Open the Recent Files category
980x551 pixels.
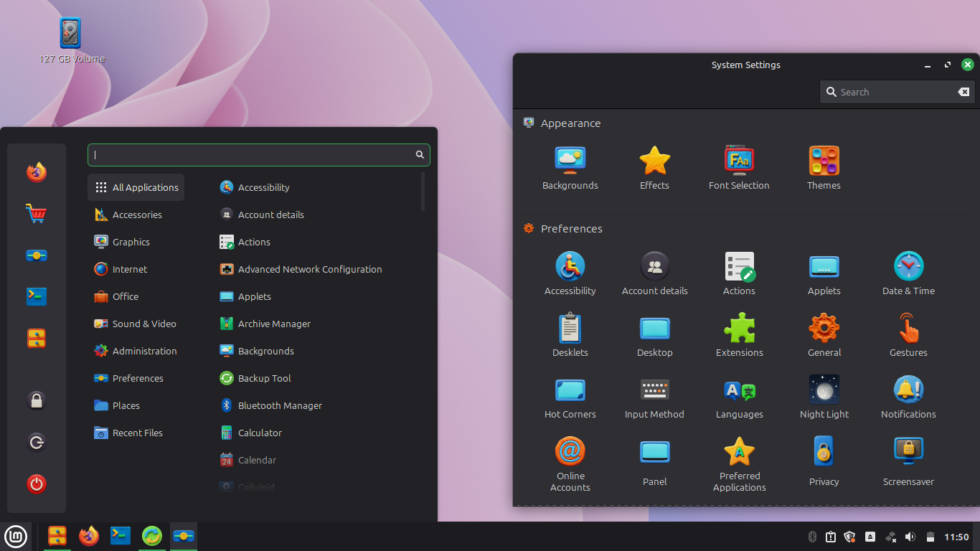(x=136, y=433)
